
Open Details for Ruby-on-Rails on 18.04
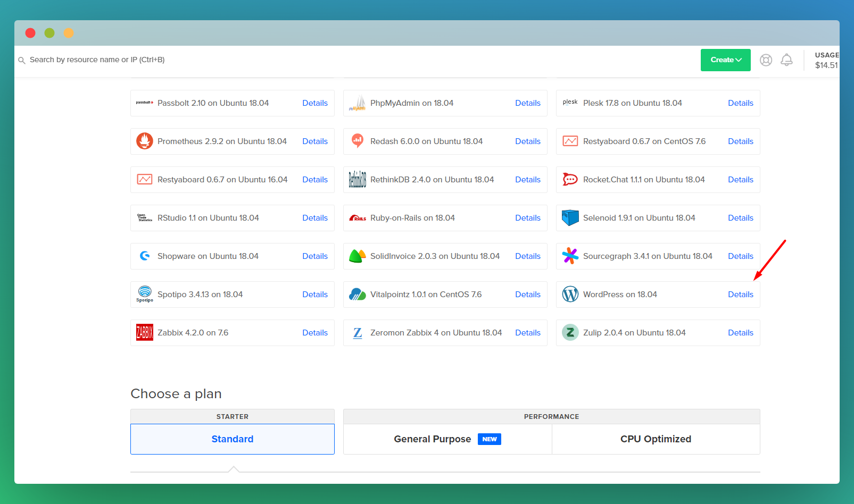pyautogui.click(x=528, y=218)
